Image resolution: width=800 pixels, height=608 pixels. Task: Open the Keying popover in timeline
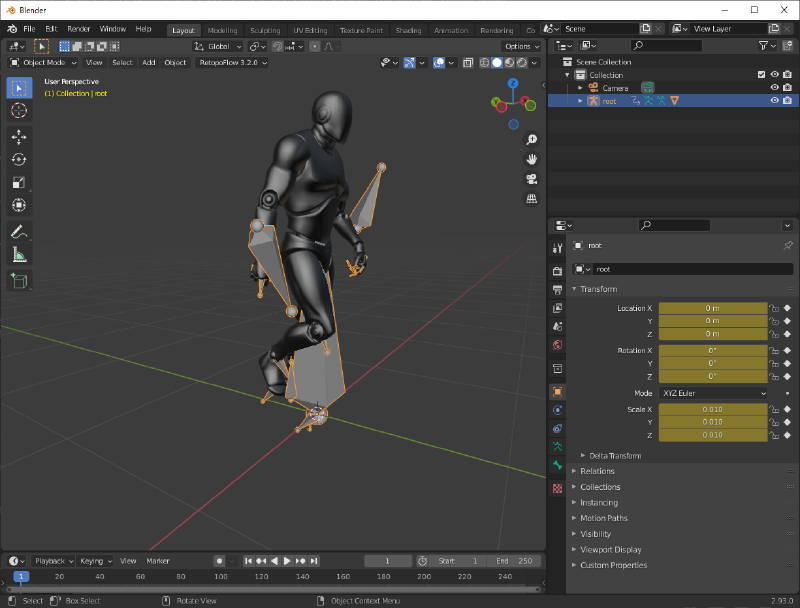95,561
